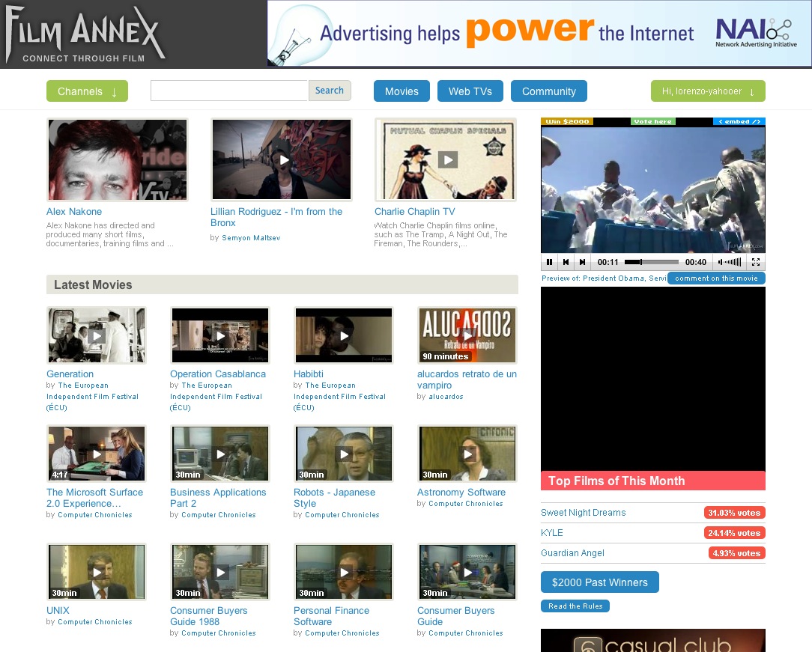812x652 pixels.
Task: Play Lillian Rodriguez video via play icon
Action: coord(284,160)
